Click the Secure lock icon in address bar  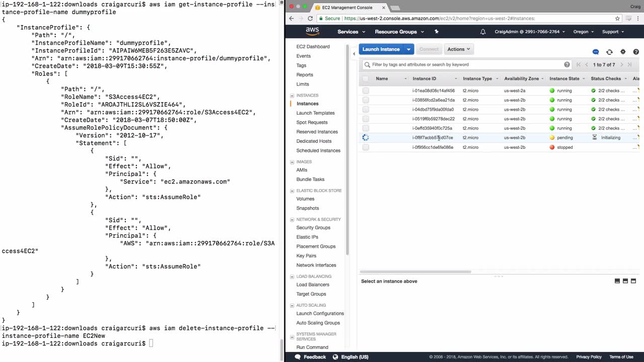pos(320,19)
